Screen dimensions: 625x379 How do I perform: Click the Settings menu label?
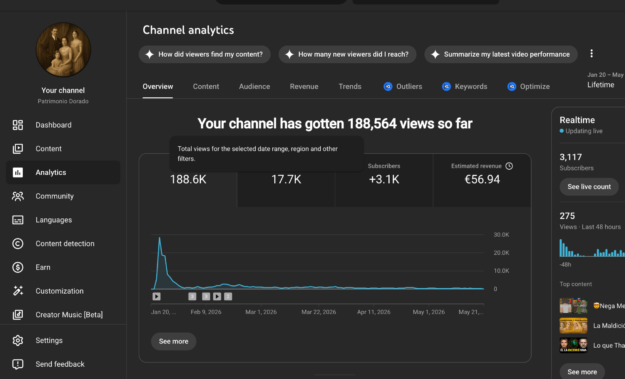point(49,340)
